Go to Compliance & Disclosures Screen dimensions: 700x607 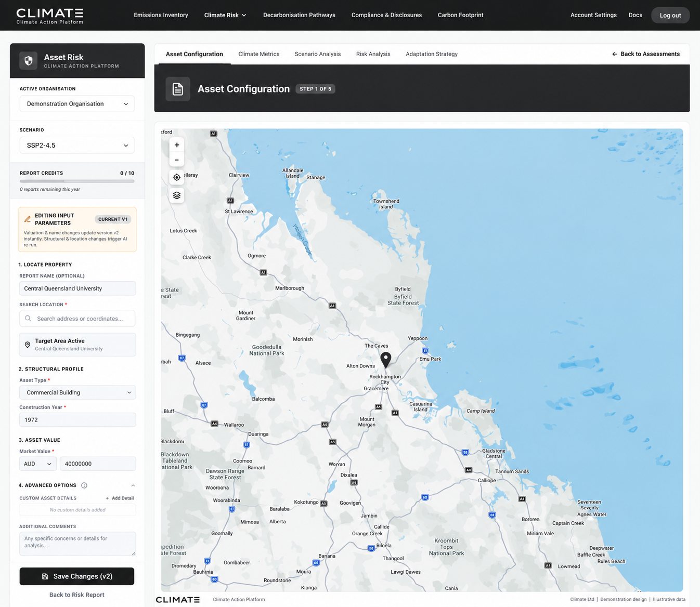click(387, 15)
